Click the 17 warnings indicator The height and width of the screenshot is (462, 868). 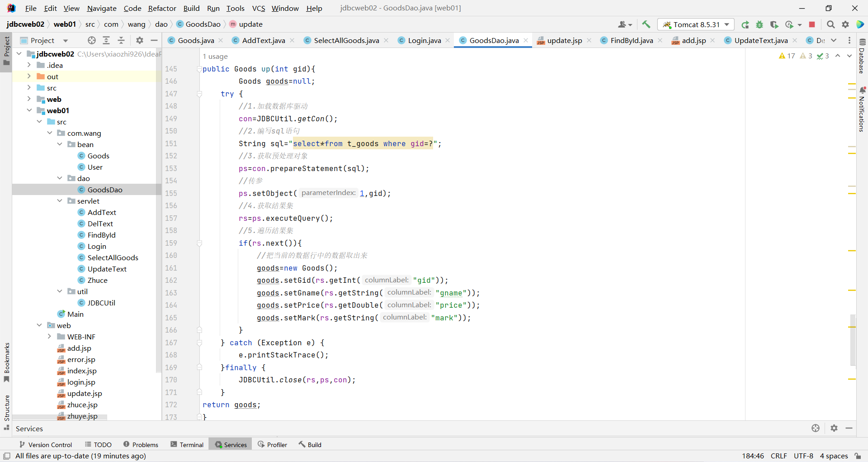tap(787, 56)
